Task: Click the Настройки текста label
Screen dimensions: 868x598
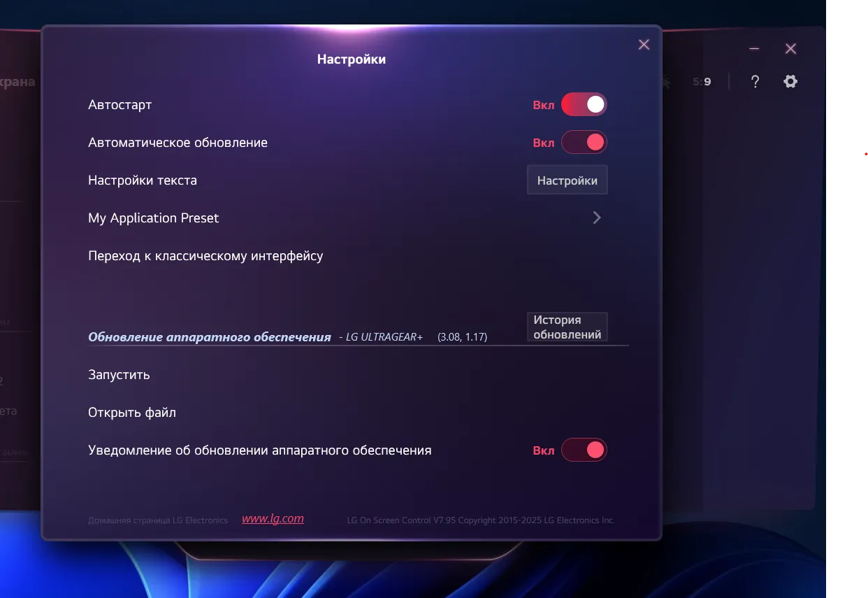Action: [143, 180]
